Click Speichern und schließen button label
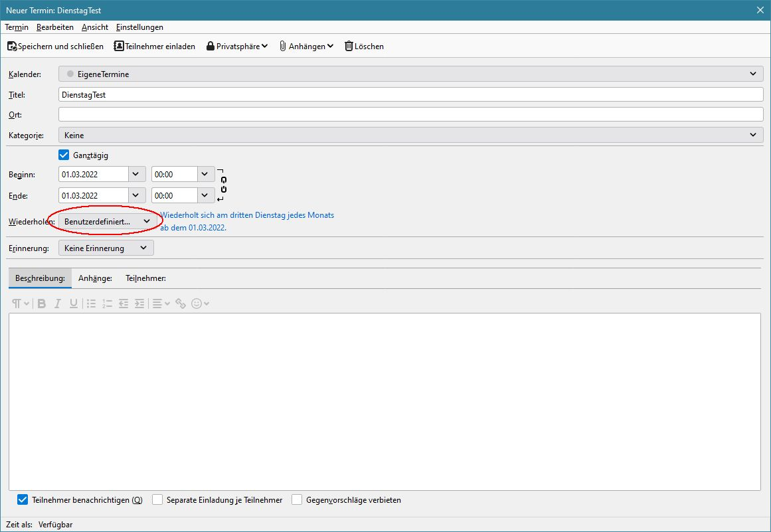 [60, 46]
